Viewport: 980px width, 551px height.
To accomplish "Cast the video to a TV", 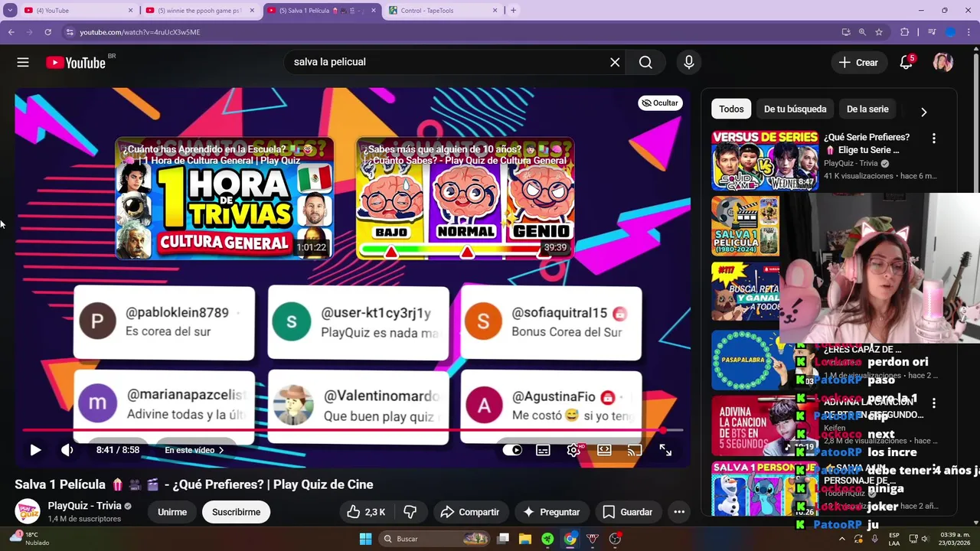I will point(635,450).
